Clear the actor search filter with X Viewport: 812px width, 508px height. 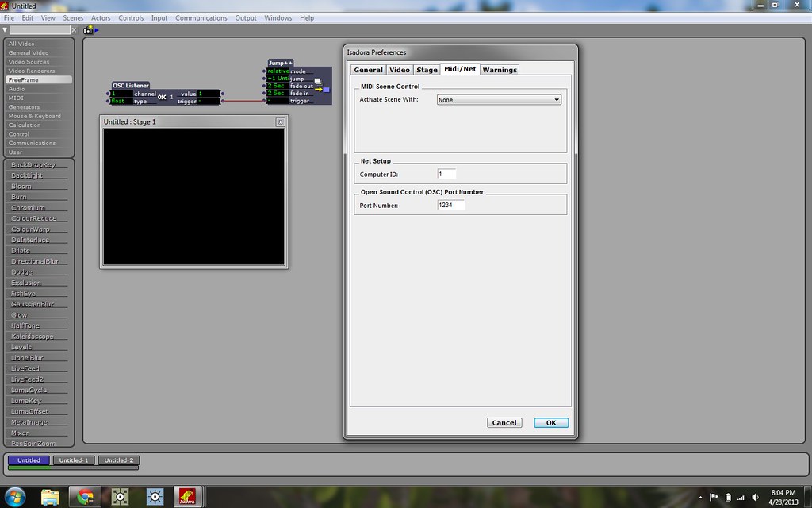pyautogui.click(x=75, y=30)
